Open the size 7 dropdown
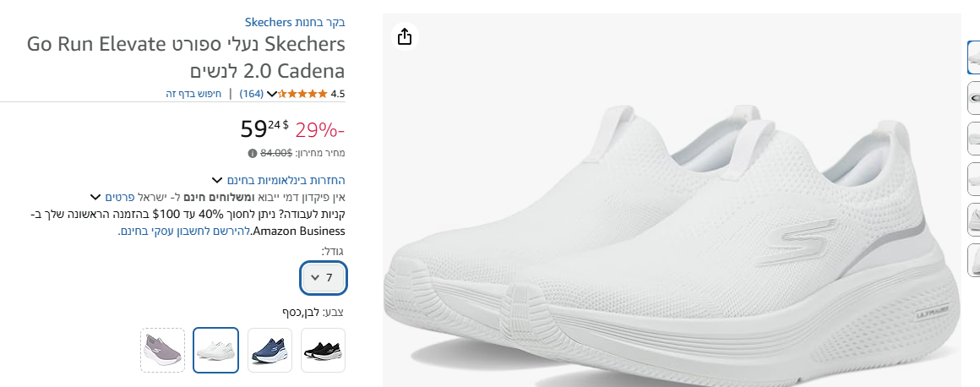980x387 pixels. (323, 277)
